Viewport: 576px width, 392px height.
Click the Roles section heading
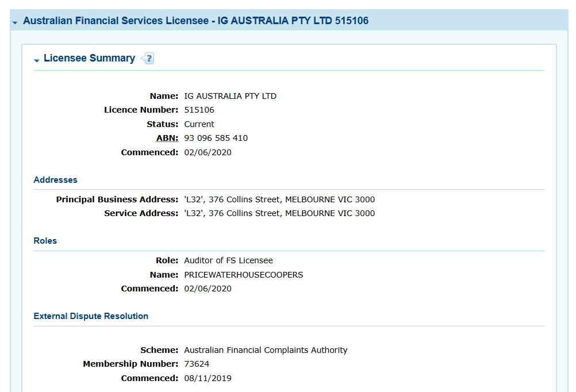45,241
